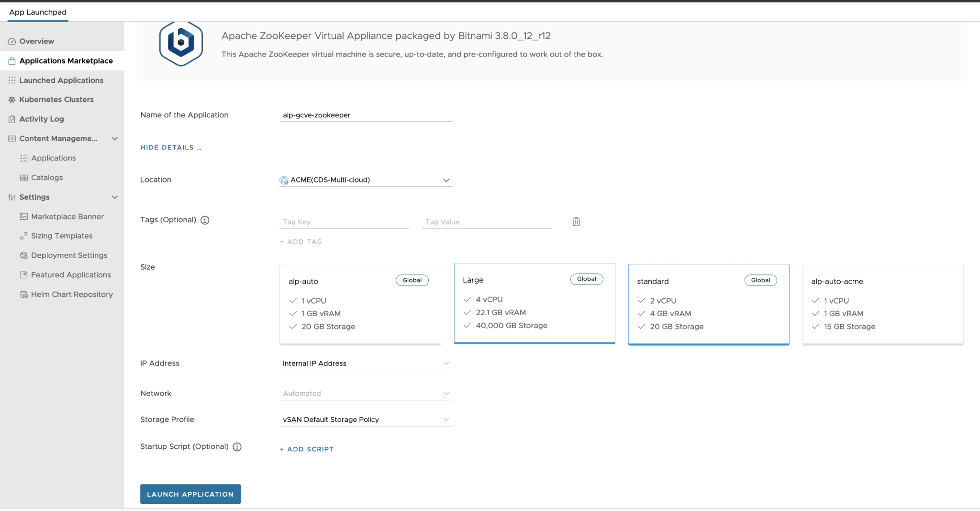This screenshot has height=511, width=980.
Task: Click the trash icon next to Tag Value
Action: tap(576, 221)
